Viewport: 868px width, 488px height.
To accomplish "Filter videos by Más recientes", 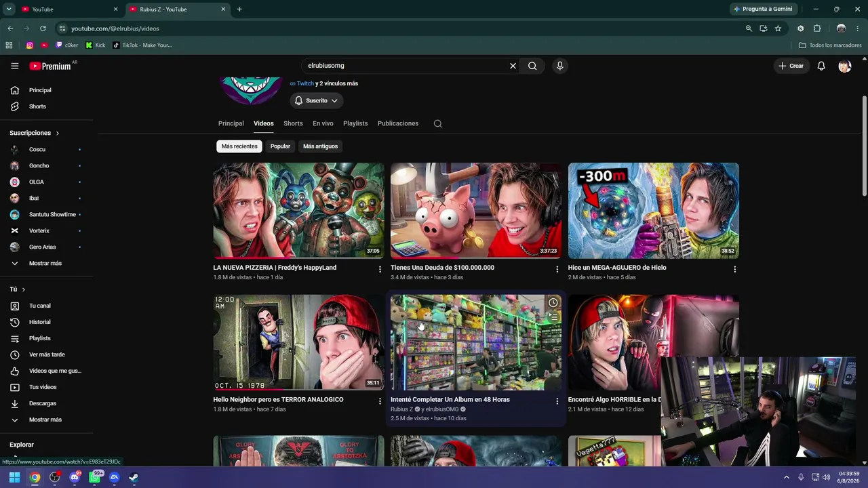I will 239,146.
